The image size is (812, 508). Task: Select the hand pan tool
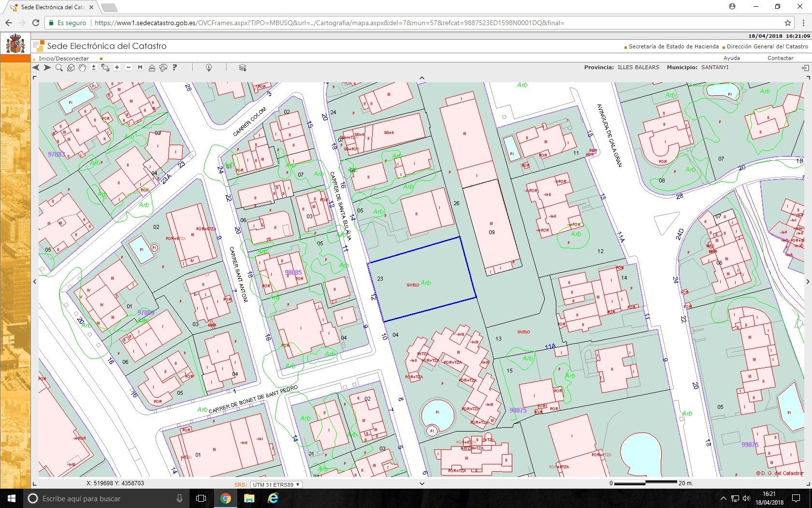pyautogui.click(x=82, y=68)
